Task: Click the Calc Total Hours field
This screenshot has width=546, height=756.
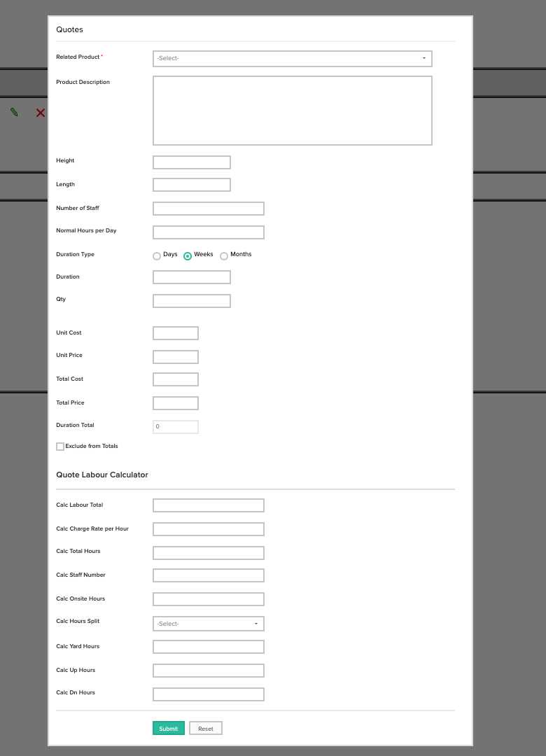Action: (x=209, y=552)
